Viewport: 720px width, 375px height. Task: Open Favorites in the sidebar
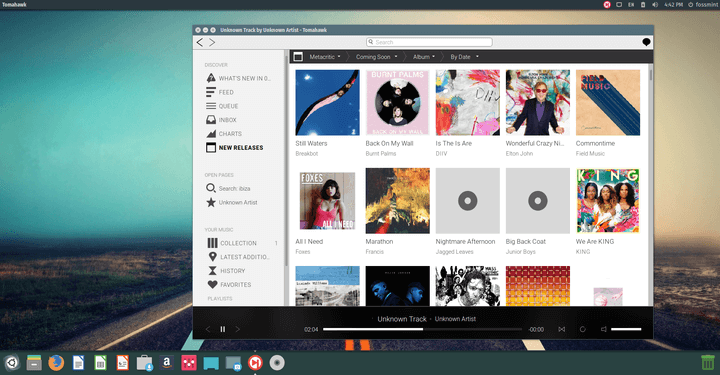pyautogui.click(x=230, y=284)
